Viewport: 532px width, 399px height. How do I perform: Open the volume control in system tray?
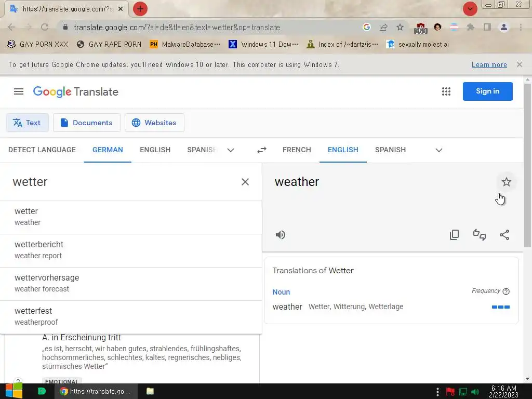click(475, 392)
